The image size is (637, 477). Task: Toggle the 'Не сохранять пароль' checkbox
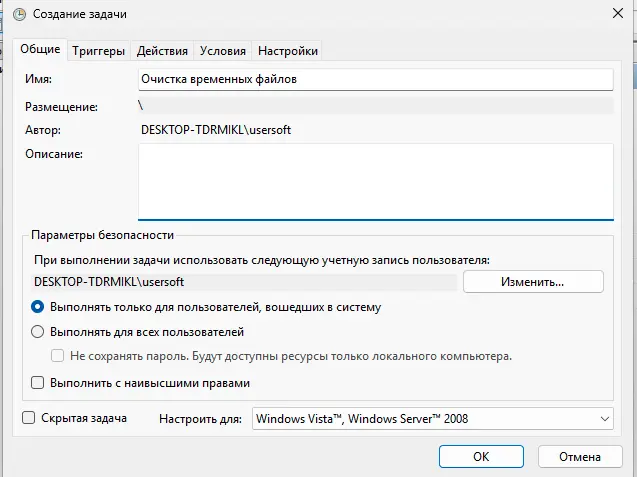coord(58,355)
